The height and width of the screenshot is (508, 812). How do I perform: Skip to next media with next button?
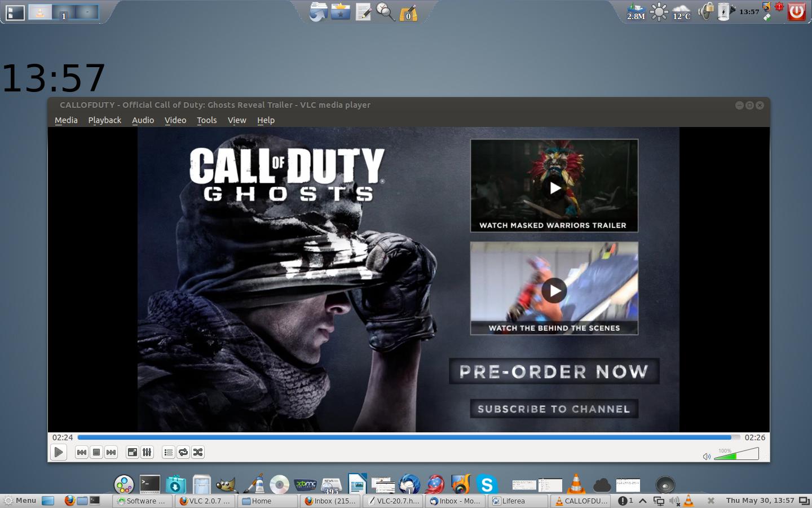(111, 452)
